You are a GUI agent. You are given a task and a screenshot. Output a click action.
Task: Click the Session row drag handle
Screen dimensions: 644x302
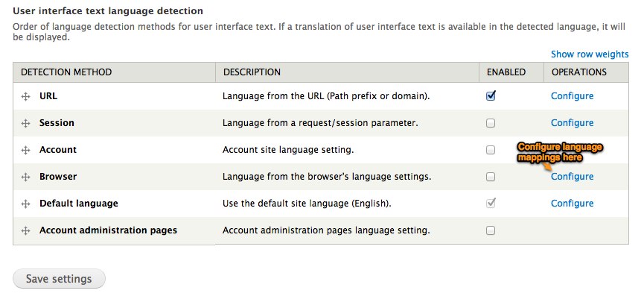click(x=25, y=124)
